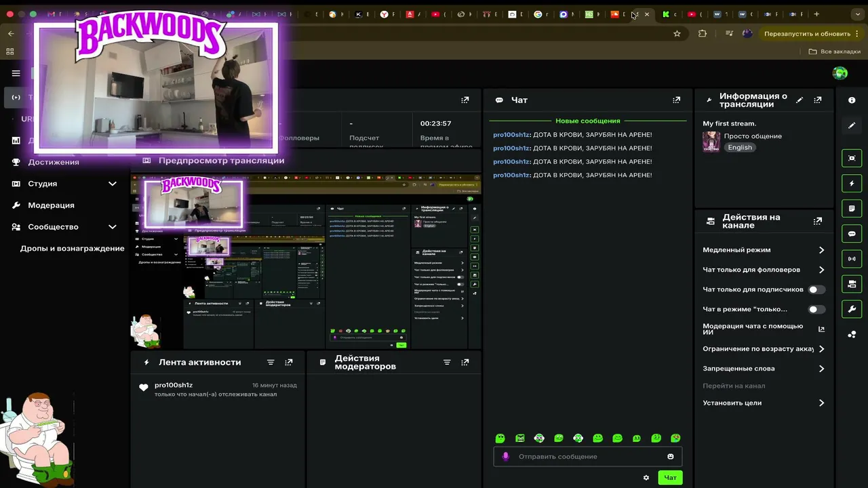The height and width of the screenshot is (488, 868).
Task: Open the info icon in right sidebar
Action: point(852,100)
